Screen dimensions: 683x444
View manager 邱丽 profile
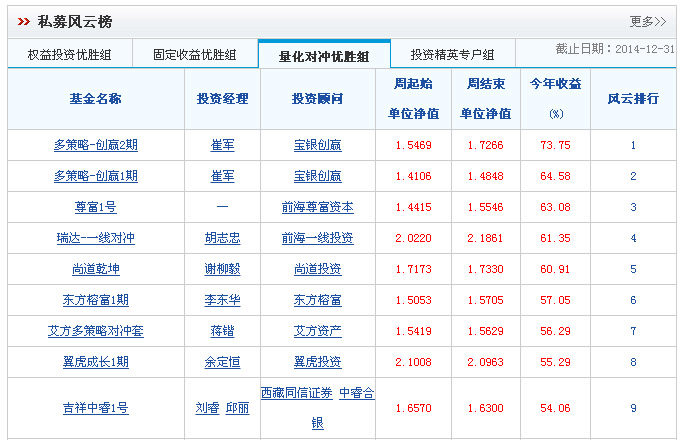click(x=237, y=408)
